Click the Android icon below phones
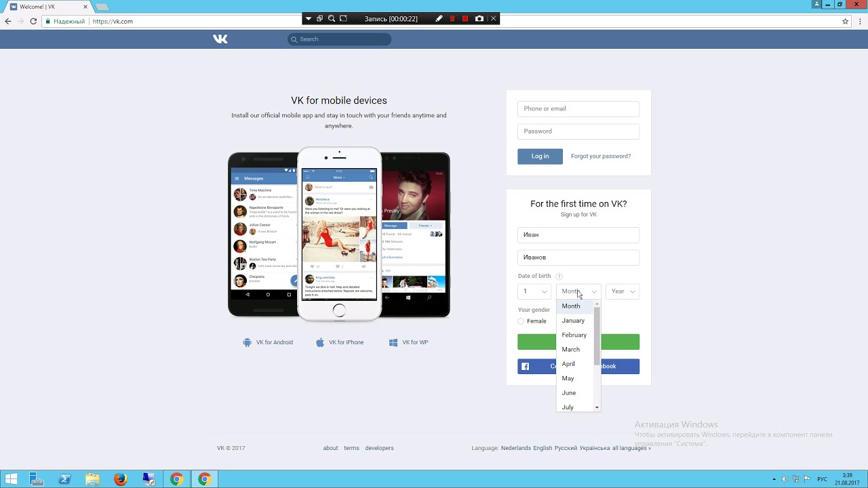Image resolution: width=868 pixels, height=488 pixels. [247, 342]
